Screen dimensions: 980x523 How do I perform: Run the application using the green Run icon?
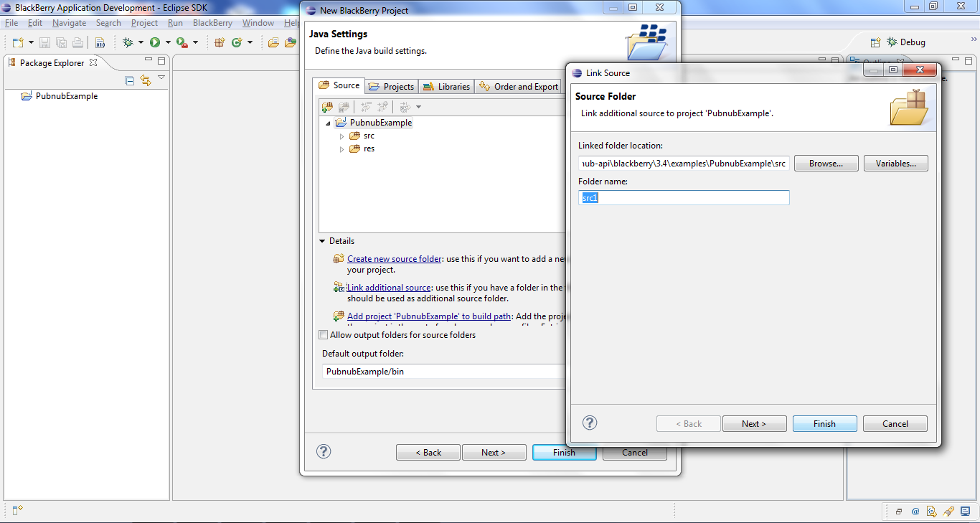[156, 42]
